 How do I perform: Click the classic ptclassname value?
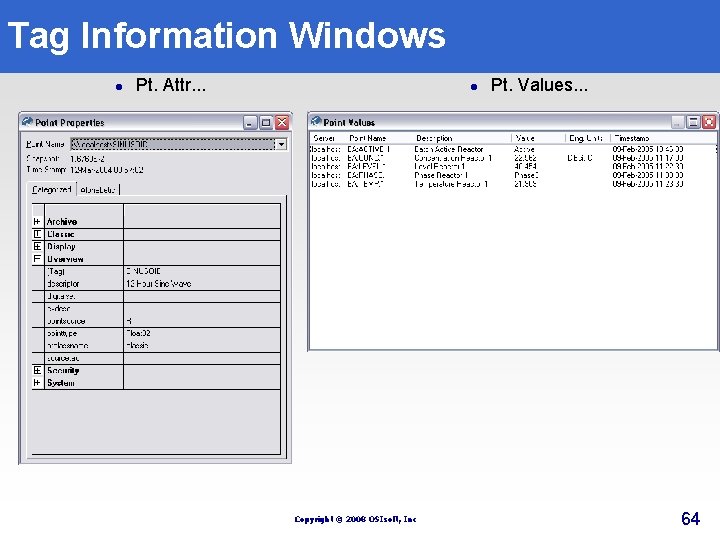coord(137,345)
